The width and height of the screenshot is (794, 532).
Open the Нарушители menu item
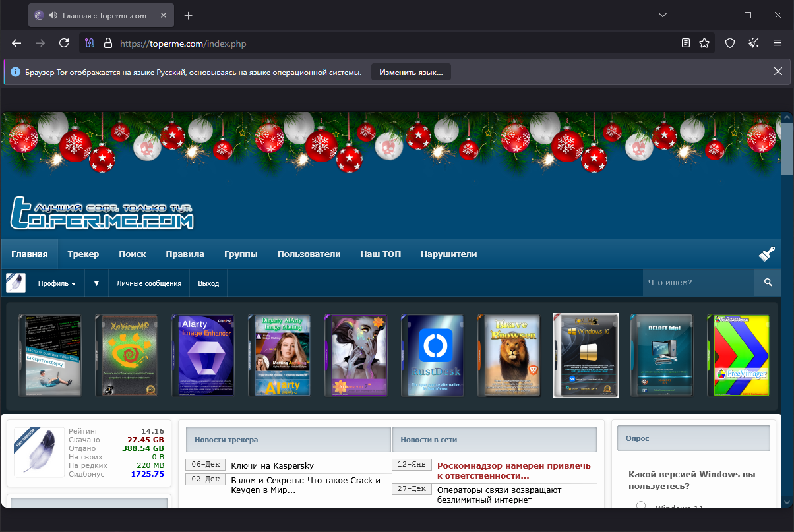click(449, 254)
